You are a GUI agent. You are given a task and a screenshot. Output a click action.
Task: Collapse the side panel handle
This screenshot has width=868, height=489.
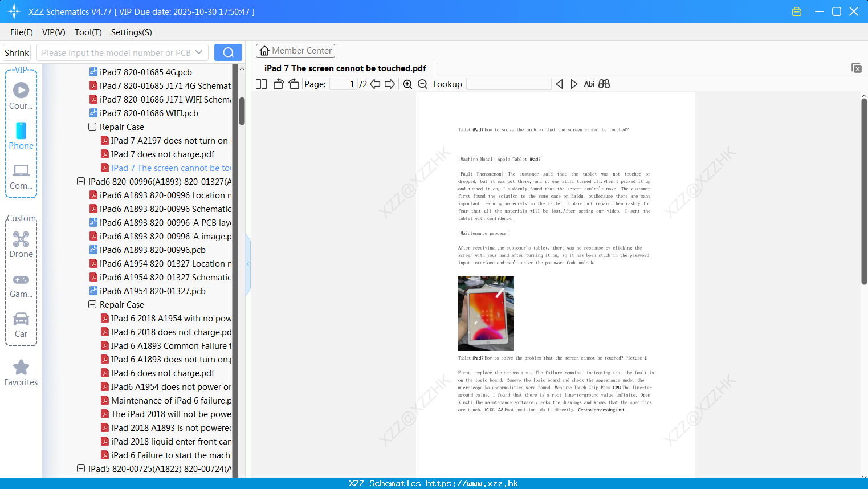coord(248,264)
